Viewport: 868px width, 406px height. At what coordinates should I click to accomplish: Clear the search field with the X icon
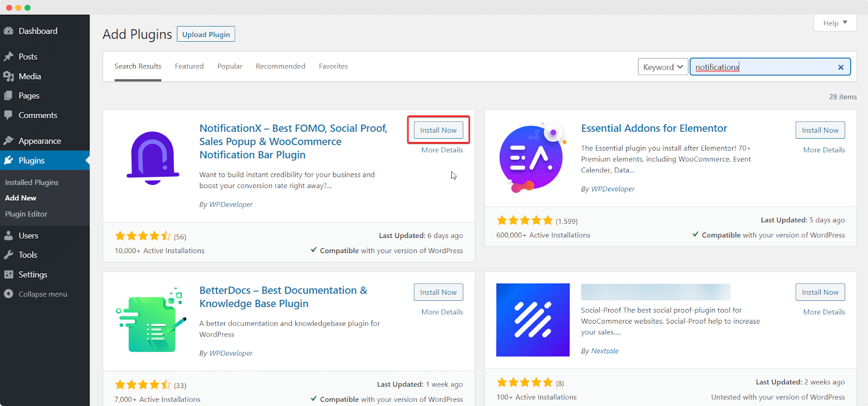coord(841,67)
